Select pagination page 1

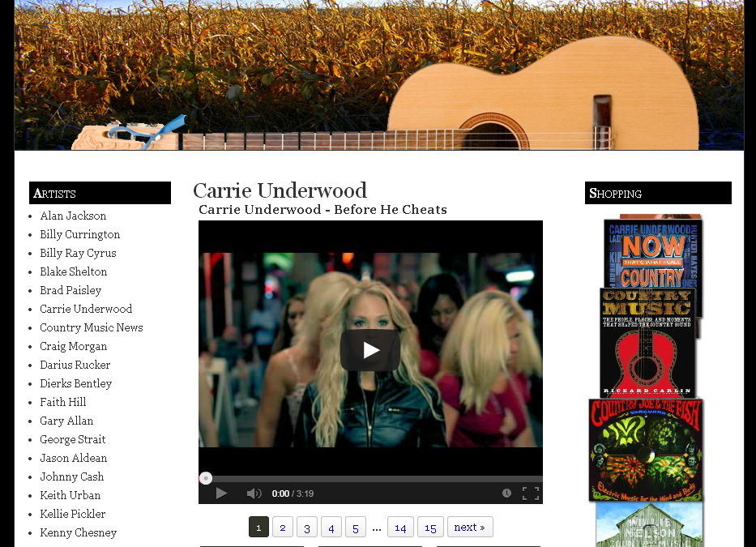pos(258,527)
